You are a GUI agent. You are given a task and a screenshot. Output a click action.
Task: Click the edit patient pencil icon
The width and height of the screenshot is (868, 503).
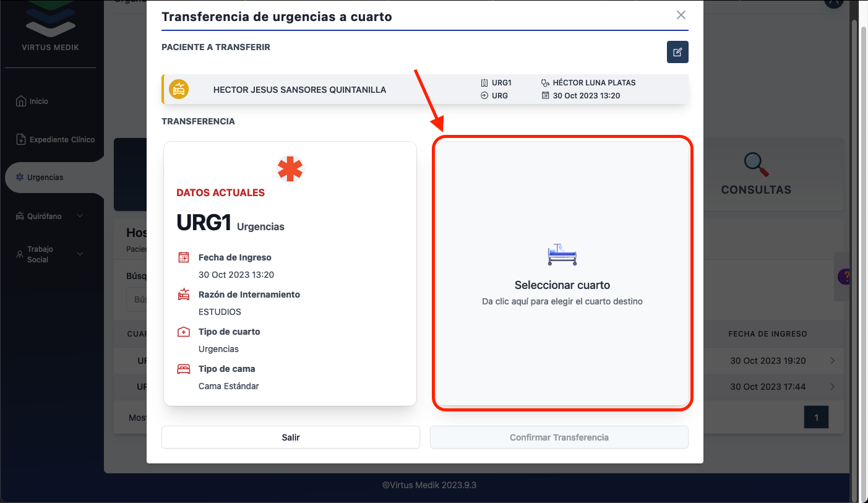677,52
